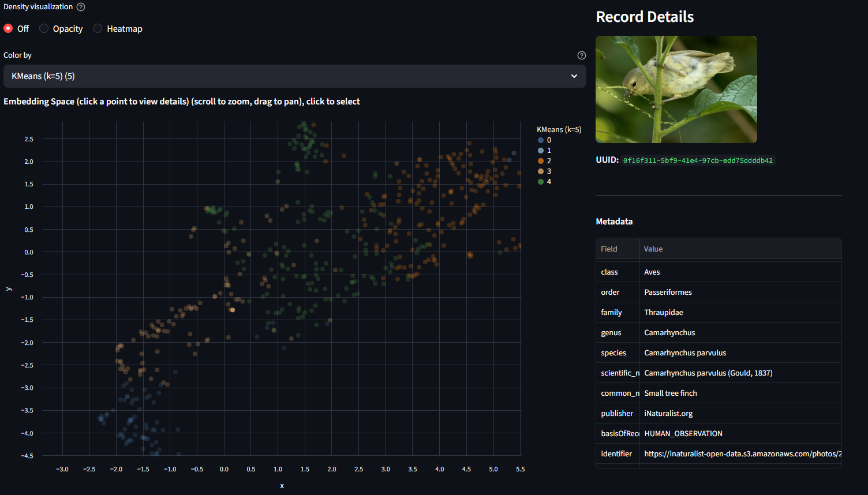Select the Small tree finch cell
Screen dimensions: 868x495
pyautogui.click(x=671, y=393)
